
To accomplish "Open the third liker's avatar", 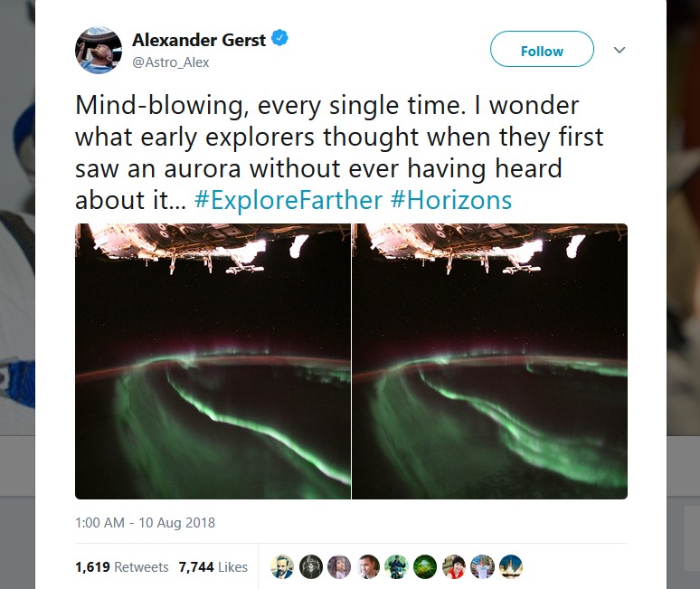I will pos(339,566).
